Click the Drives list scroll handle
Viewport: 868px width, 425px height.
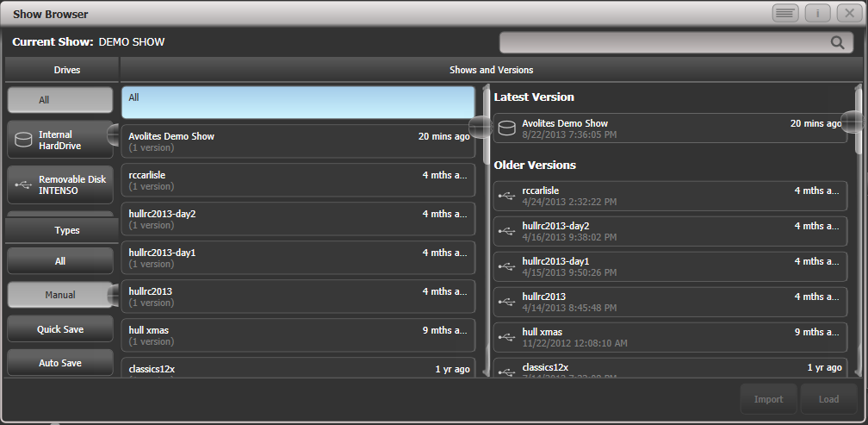(x=113, y=134)
